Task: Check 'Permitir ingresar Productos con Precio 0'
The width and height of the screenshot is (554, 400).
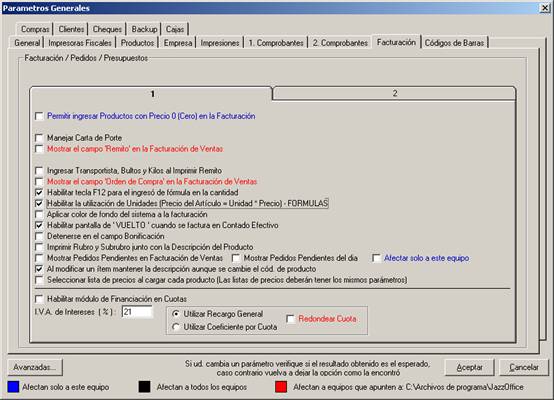Action: (x=39, y=116)
